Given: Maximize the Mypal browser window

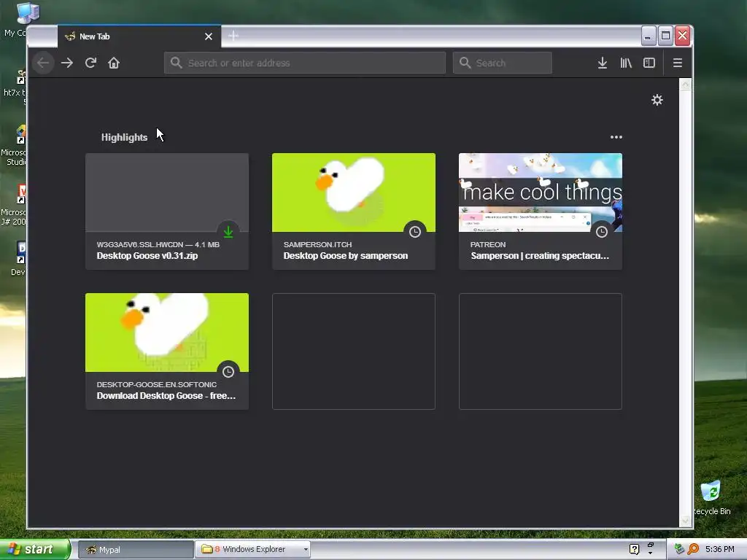Looking at the screenshot, I should (665, 36).
